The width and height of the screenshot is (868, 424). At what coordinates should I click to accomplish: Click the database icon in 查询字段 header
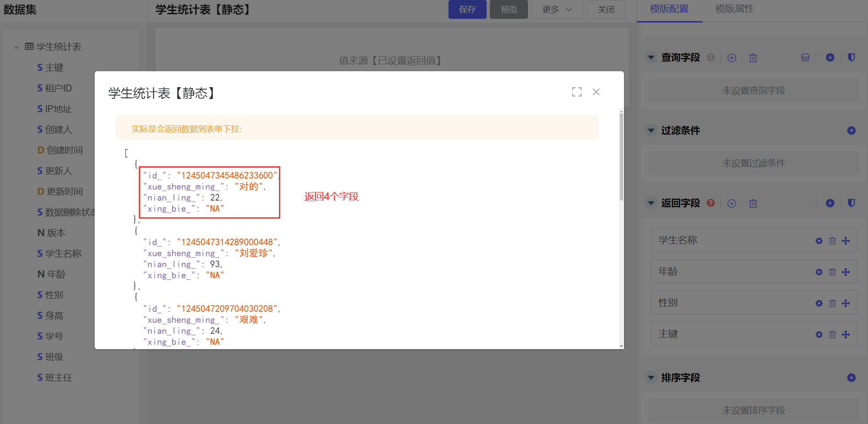[805, 57]
